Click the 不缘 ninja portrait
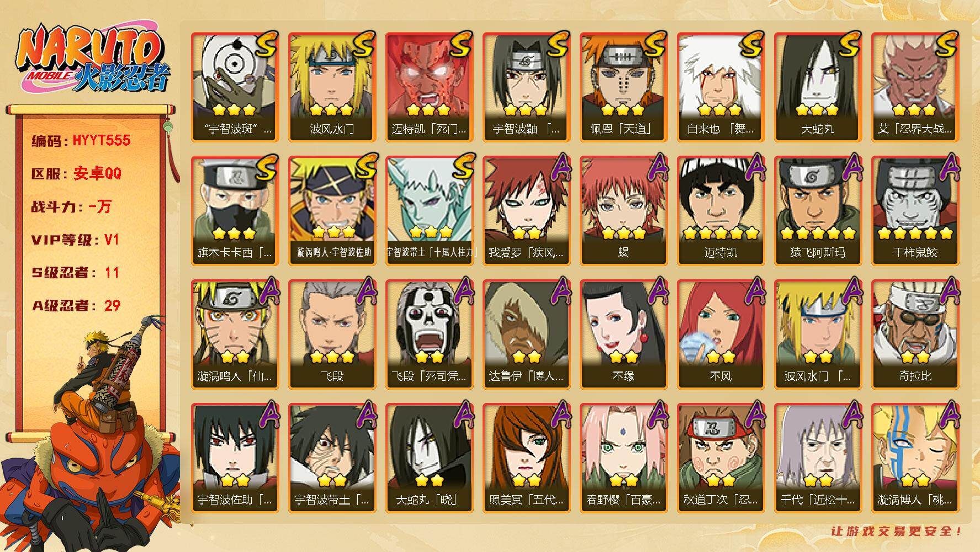 click(x=623, y=334)
